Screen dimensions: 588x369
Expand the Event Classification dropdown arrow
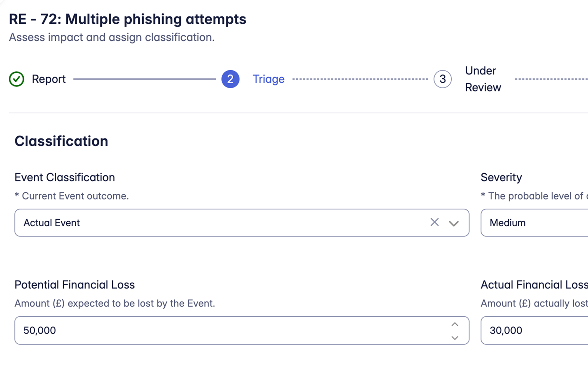pyautogui.click(x=454, y=223)
